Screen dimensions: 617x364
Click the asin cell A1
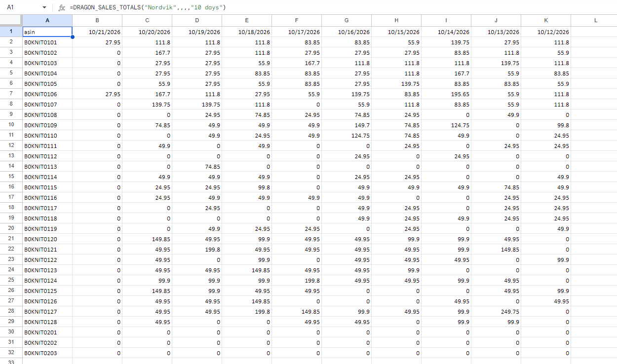coord(47,32)
